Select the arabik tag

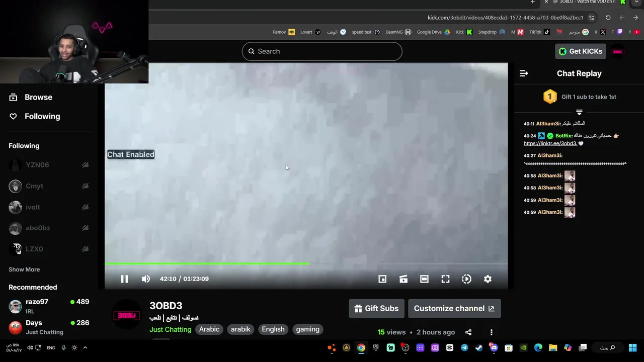click(240, 329)
